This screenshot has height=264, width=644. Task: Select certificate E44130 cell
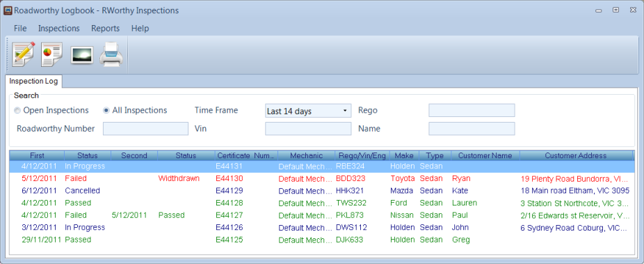[230, 178]
